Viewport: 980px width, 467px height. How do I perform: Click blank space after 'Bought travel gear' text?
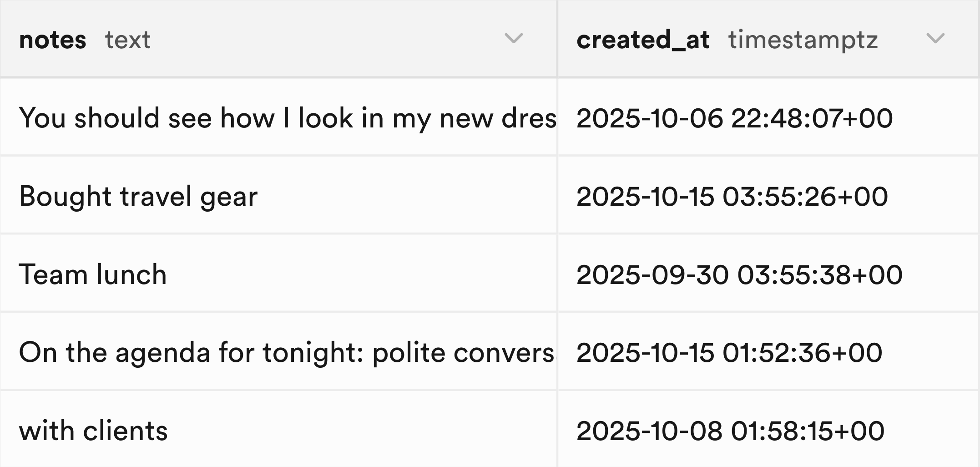(x=405, y=196)
